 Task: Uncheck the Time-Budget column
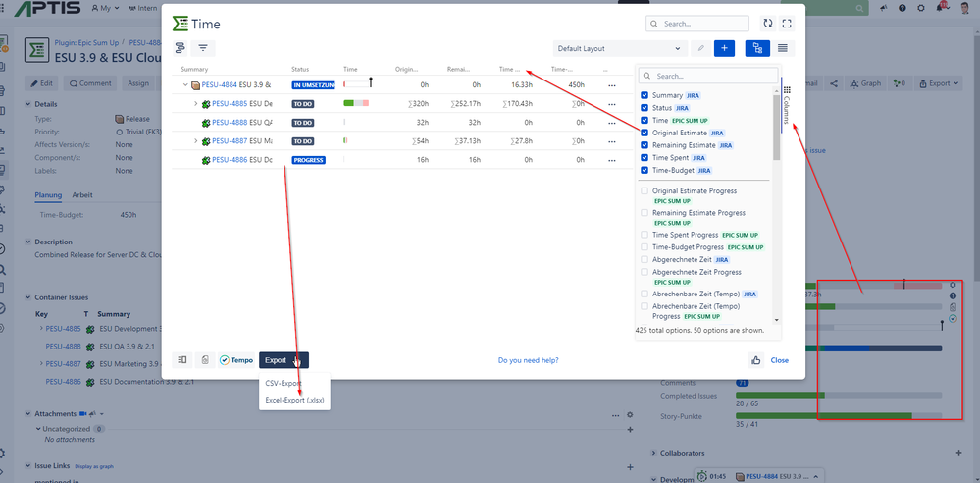click(645, 170)
